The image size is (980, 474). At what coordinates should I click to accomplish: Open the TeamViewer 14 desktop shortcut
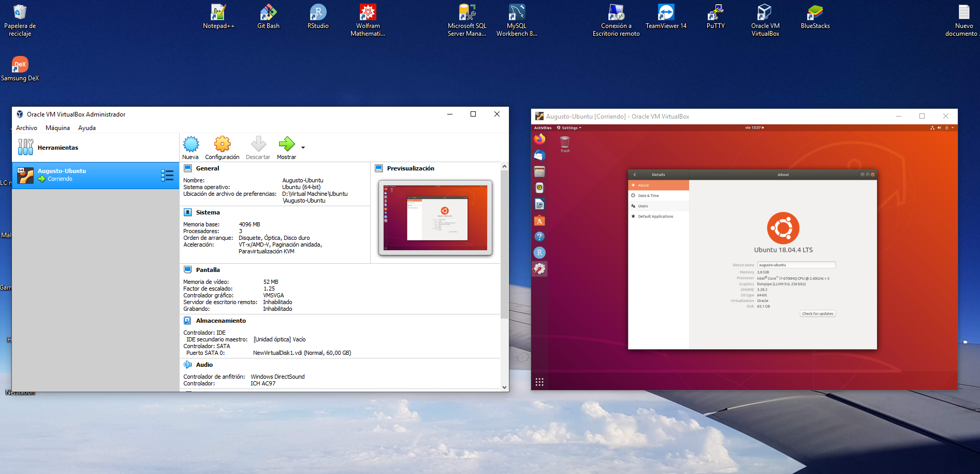click(x=666, y=17)
